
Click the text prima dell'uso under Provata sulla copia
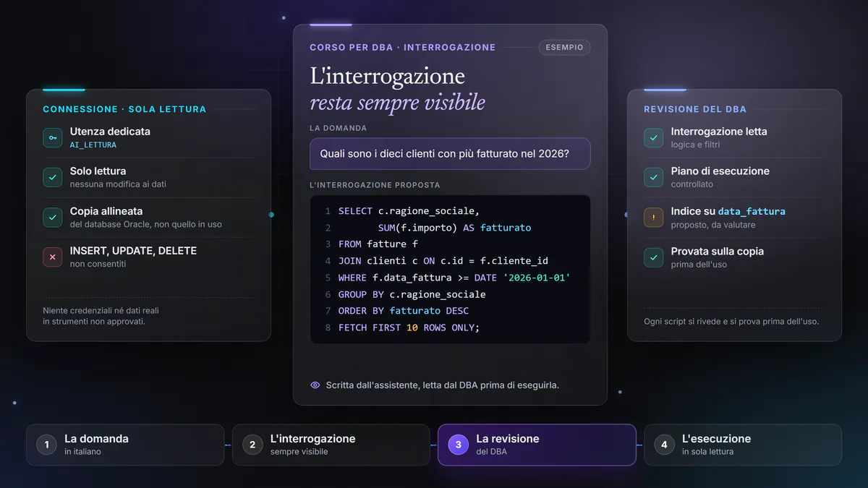point(699,264)
